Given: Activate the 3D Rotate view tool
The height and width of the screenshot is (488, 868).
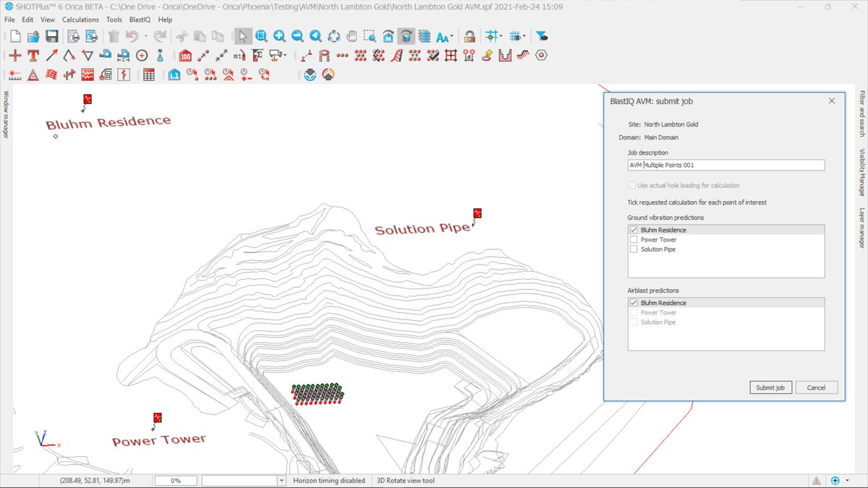Looking at the screenshot, I should 406,35.
